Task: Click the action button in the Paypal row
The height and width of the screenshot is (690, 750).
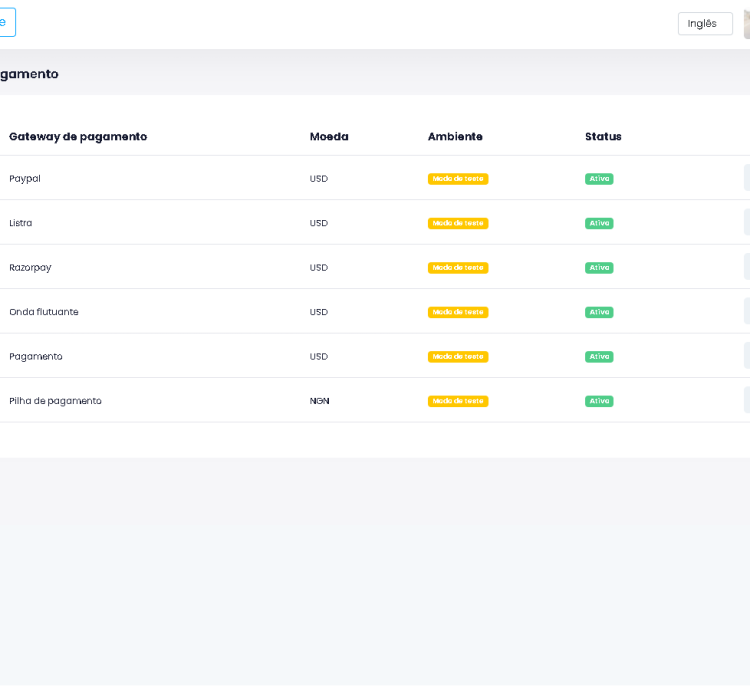Action: 746,178
